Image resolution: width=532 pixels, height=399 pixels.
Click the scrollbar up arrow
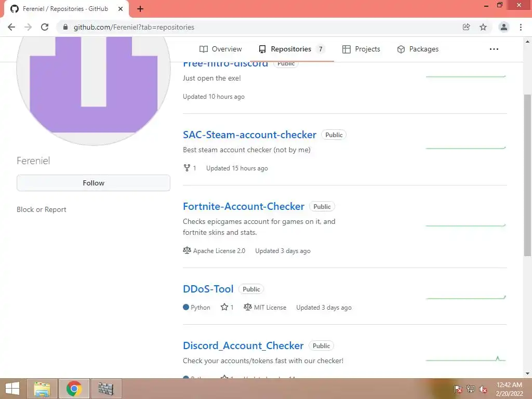point(527,42)
